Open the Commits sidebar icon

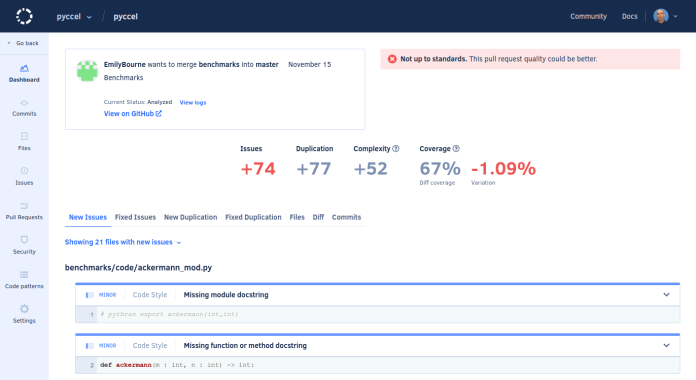24,103
